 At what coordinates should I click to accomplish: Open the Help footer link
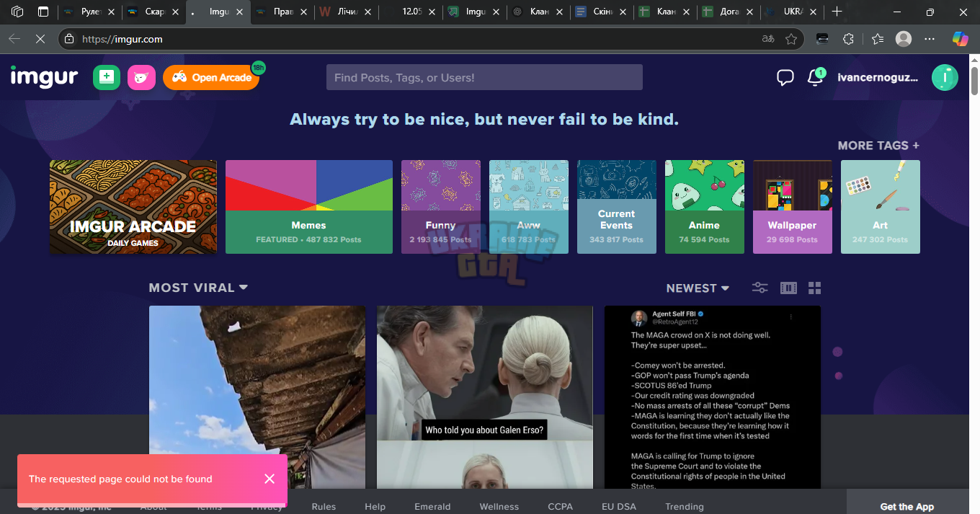pos(375,507)
